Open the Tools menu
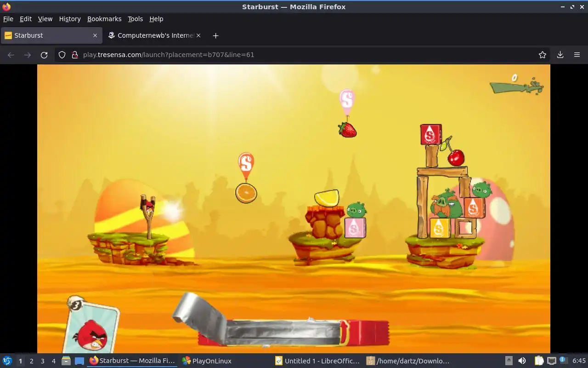The height and width of the screenshot is (368, 588). [x=136, y=19]
